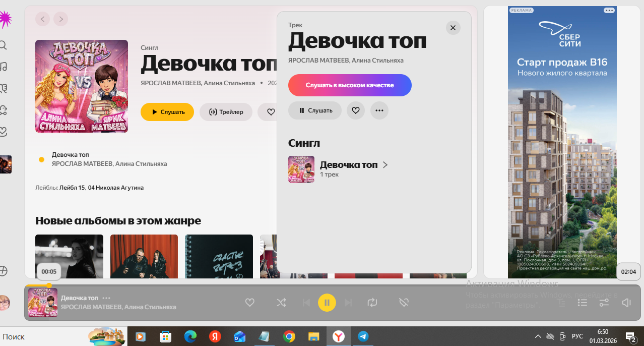Toggle repeat mode in player bar
Screen dimensions: 644x346
[372, 303]
